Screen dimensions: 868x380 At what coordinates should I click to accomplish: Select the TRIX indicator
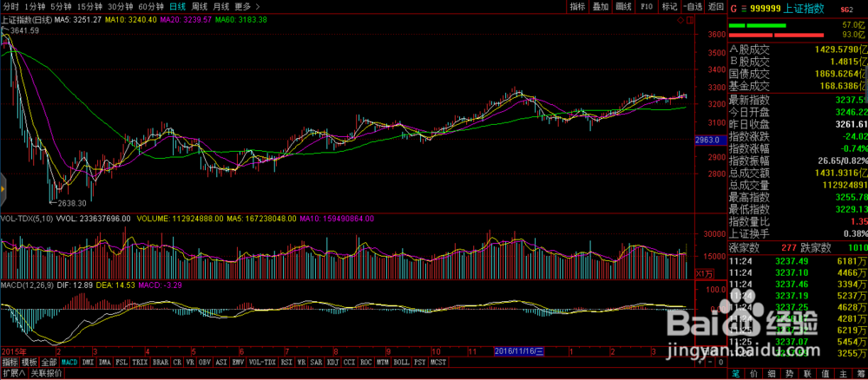pos(140,363)
